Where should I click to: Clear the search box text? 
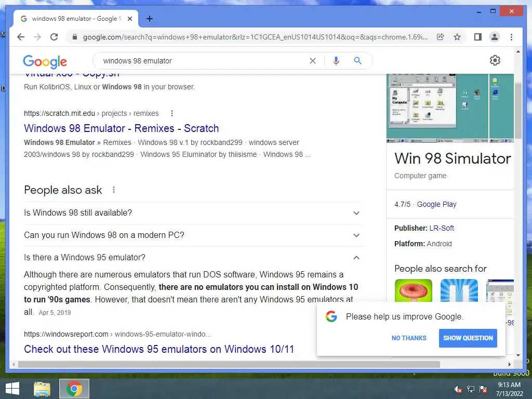pyautogui.click(x=312, y=61)
